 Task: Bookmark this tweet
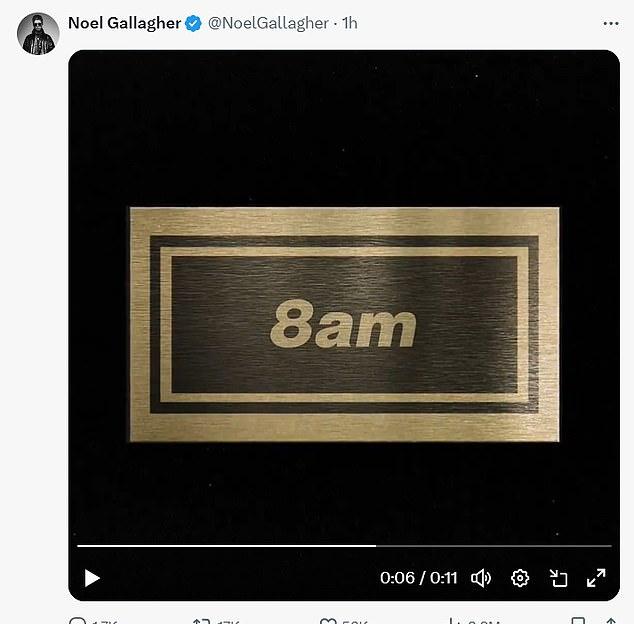[578, 621]
